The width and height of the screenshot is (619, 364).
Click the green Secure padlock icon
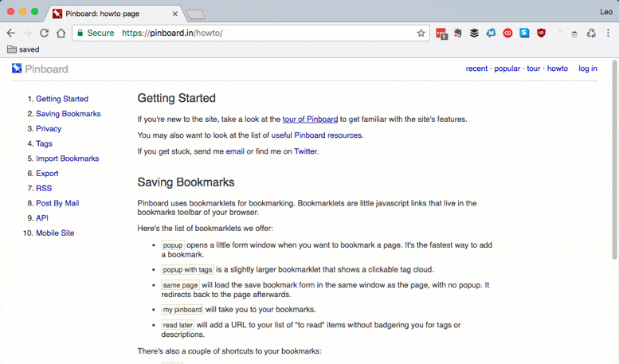click(80, 33)
